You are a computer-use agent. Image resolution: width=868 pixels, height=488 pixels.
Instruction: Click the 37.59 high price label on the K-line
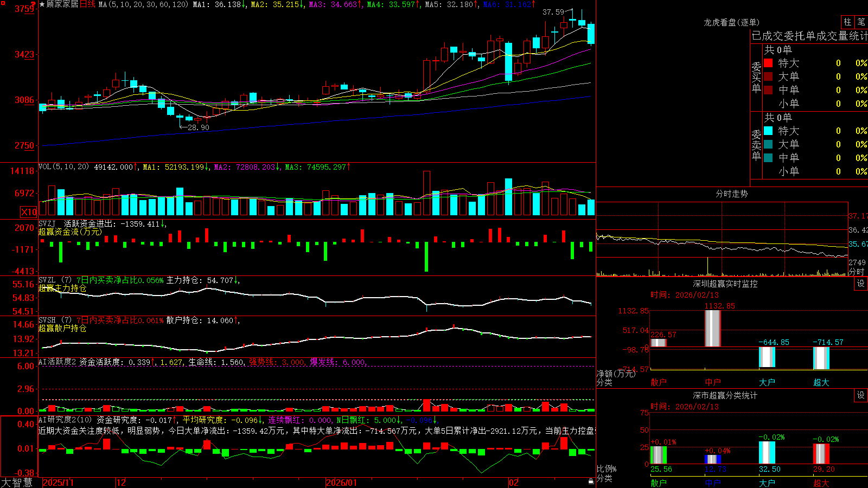pos(553,11)
